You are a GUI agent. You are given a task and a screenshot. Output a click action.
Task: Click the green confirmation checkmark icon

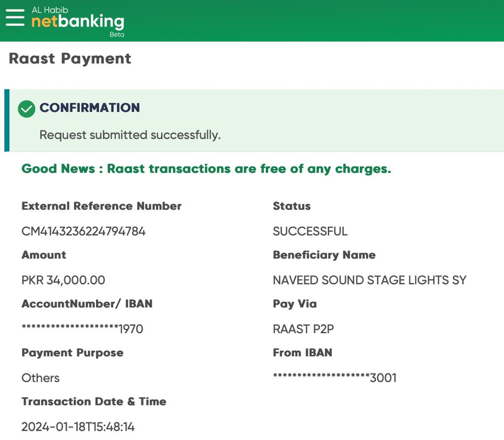27,108
